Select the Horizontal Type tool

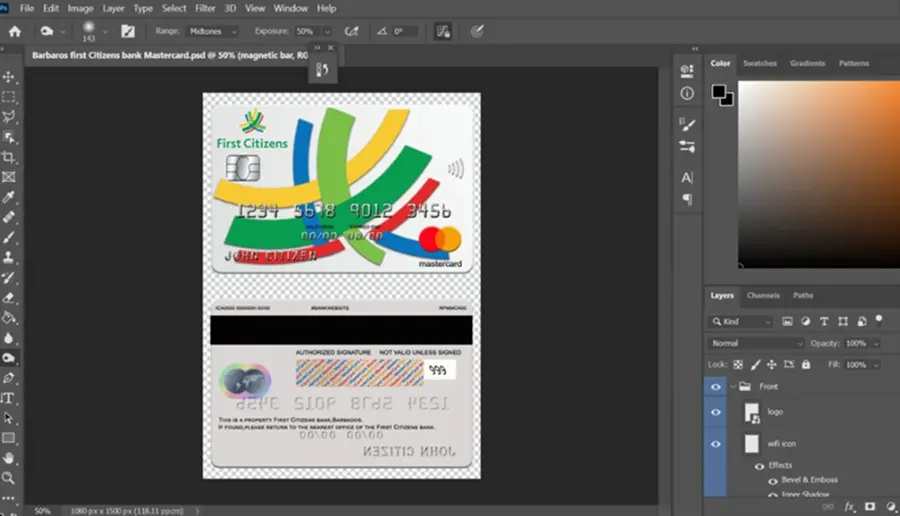click(9, 398)
